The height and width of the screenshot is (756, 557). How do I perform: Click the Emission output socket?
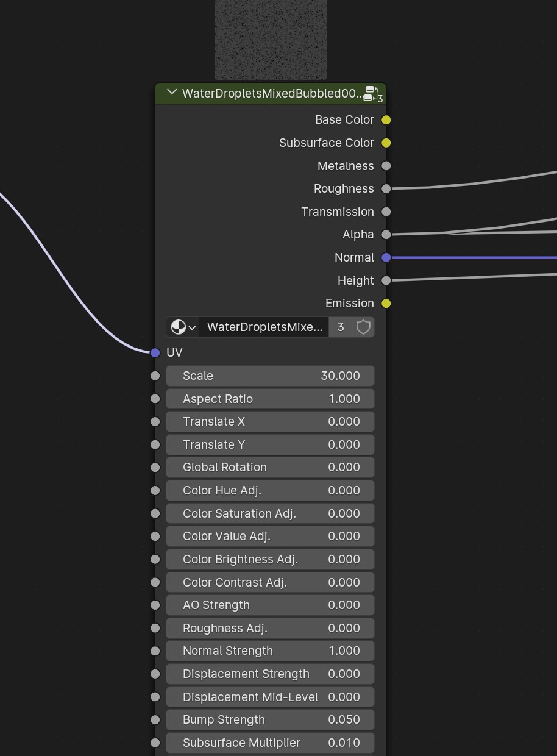tap(386, 304)
